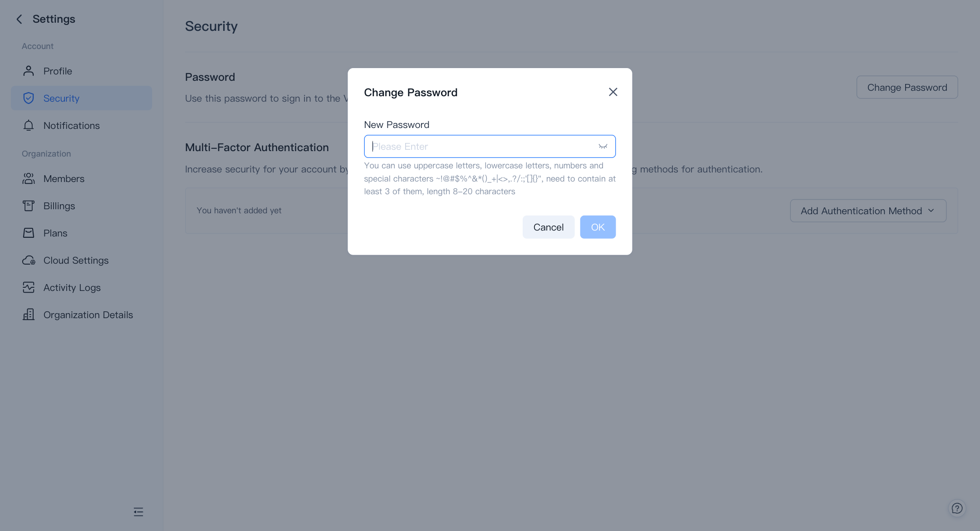Click the help question mark icon
Viewport: 980px width, 531px height.
957,508
